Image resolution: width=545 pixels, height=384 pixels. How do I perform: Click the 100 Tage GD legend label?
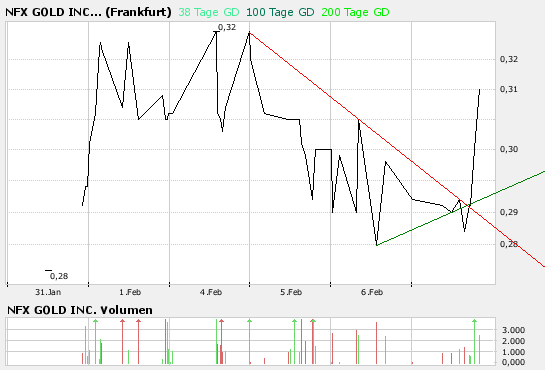pyautogui.click(x=280, y=12)
